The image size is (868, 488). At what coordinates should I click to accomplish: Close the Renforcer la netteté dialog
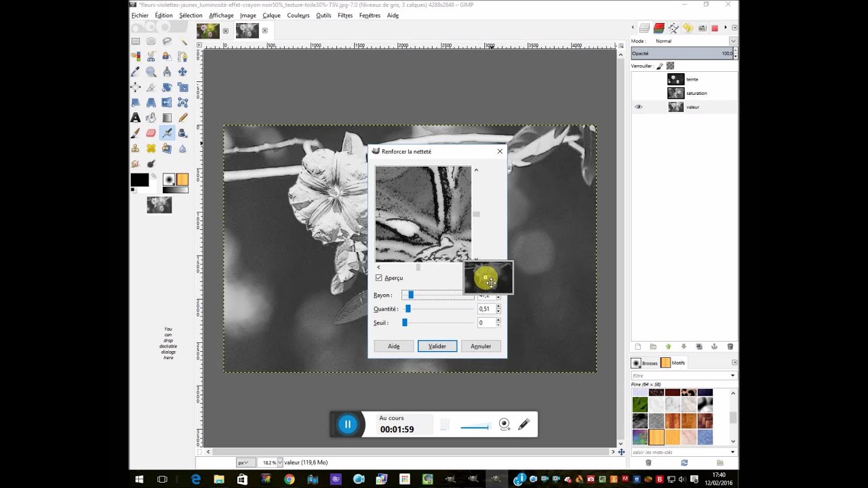click(x=500, y=151)
